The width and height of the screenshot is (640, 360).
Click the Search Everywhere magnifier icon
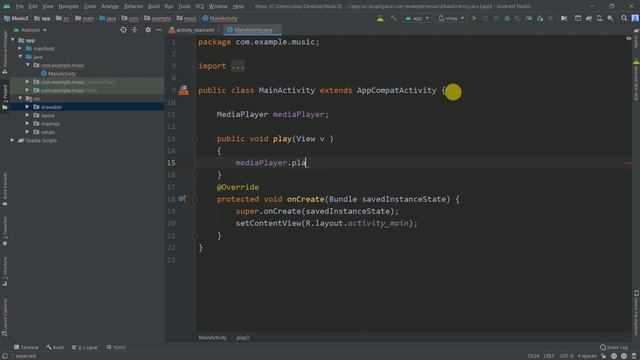tap(624, 18)
